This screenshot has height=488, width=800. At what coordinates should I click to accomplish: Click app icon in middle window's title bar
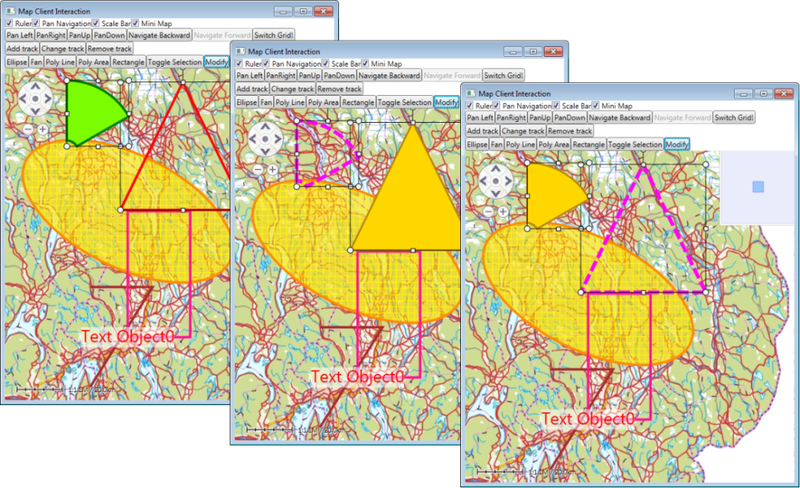[x=240, y=51]
